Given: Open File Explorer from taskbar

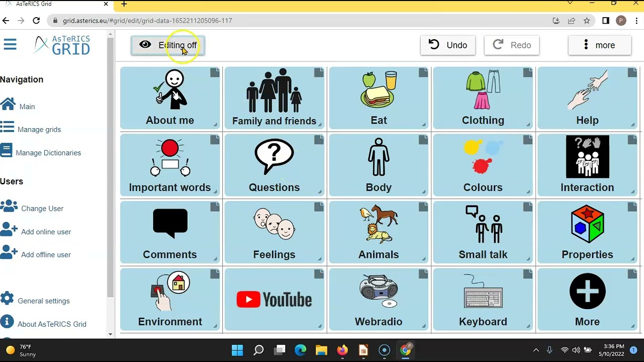Looking at the screenshot, I should coord(321,350).
